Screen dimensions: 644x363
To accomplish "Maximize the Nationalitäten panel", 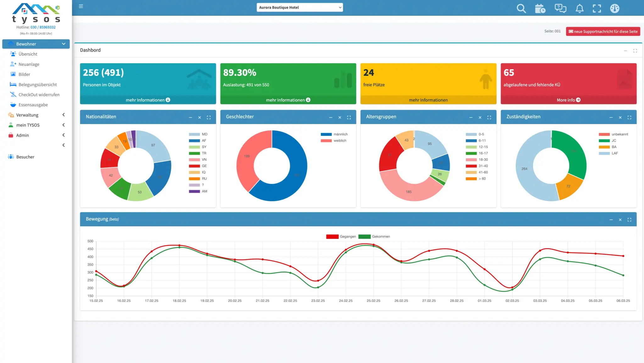I will (x=208, y=117).
